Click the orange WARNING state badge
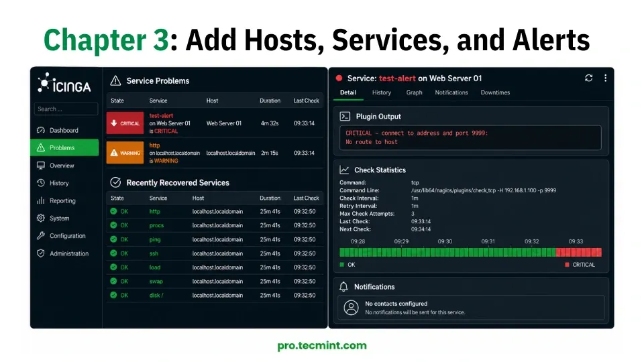 click(125, 153)
